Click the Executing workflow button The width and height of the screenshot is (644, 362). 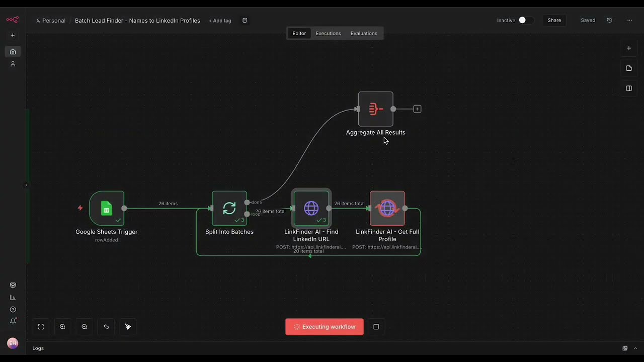(325, 327)
